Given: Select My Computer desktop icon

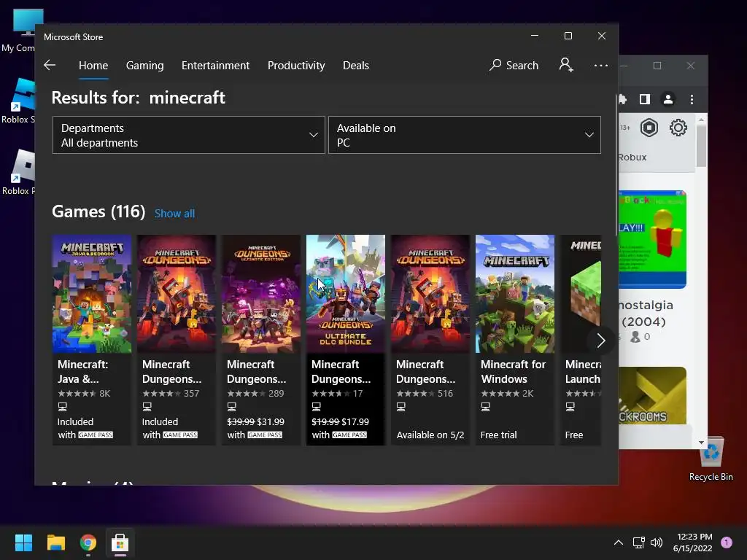Looking at the screenshot, I should pos(19,31).
